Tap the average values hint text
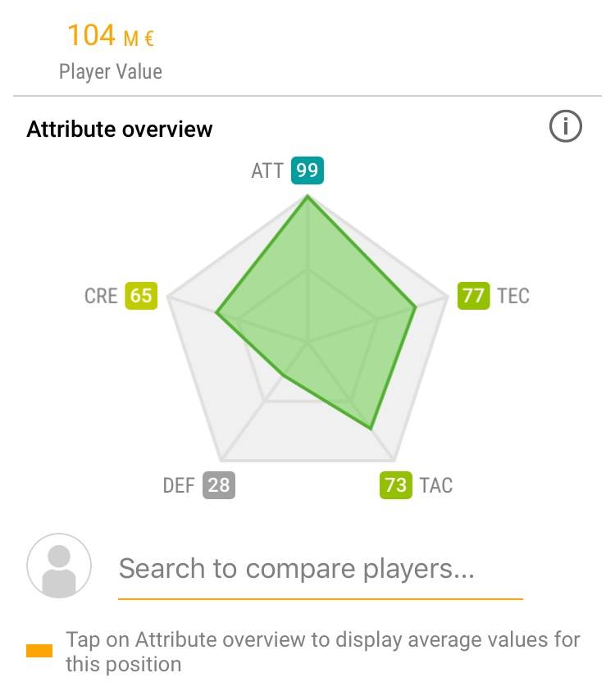 [323, 652]
